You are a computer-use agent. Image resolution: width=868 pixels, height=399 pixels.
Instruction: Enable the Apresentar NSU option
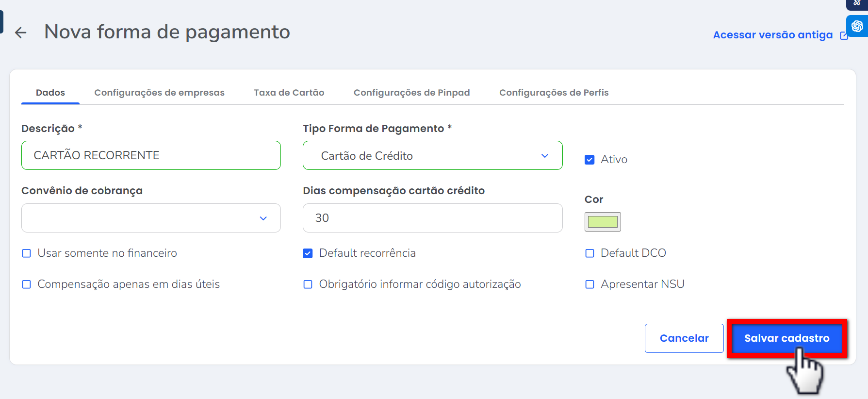pos(590,284)
